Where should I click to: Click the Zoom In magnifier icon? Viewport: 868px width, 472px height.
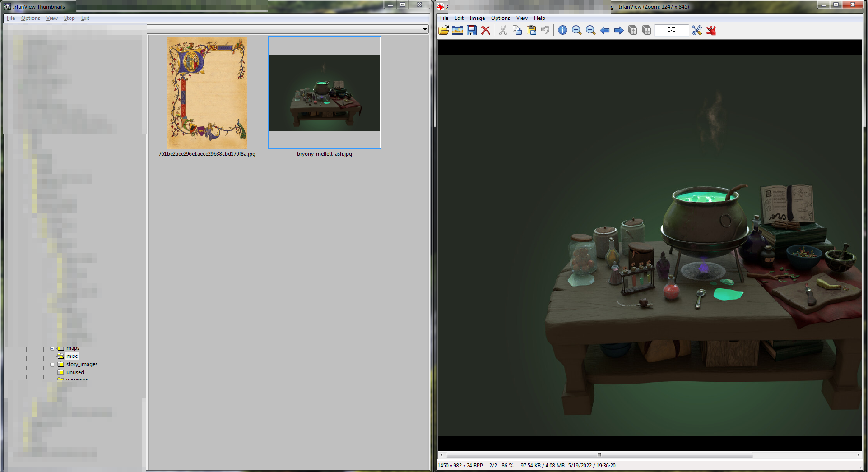pos(576,30)
